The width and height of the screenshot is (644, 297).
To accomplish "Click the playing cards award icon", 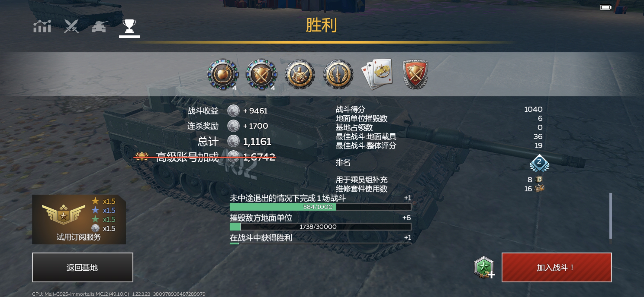I will point(377,74).
